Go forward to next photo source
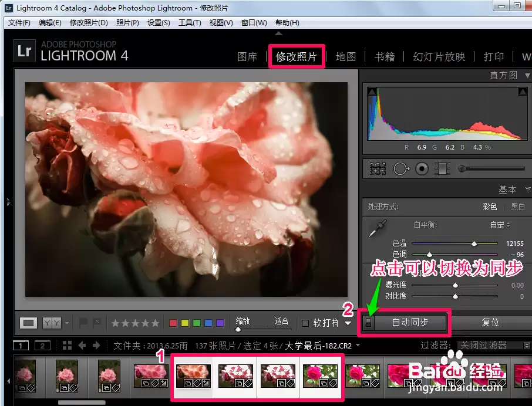Image resolution: width=532 pixels, height=406 pixels. (x=96, y=346)
